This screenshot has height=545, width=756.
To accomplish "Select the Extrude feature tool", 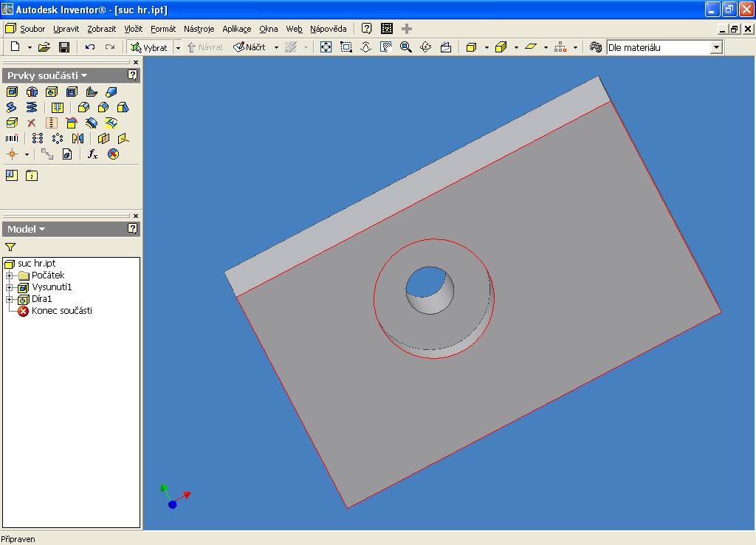I will [x=12, y=92].
